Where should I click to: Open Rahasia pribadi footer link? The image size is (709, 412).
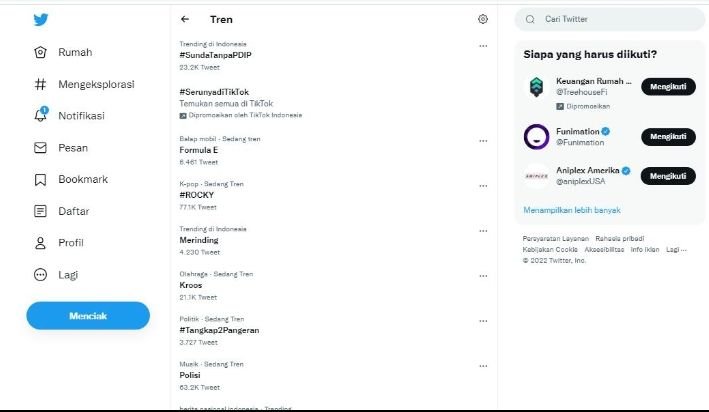pos(620,239)
